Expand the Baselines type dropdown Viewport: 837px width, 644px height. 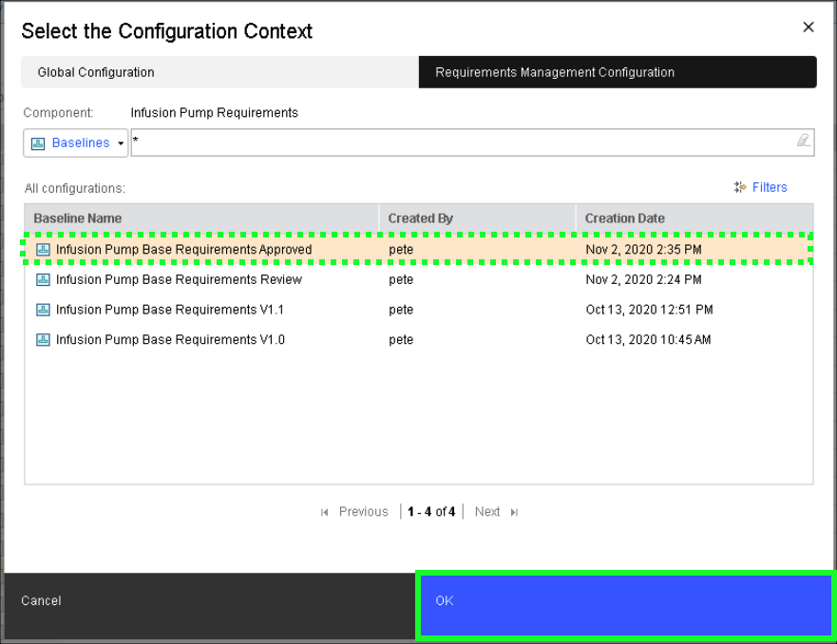pos(76,143)
